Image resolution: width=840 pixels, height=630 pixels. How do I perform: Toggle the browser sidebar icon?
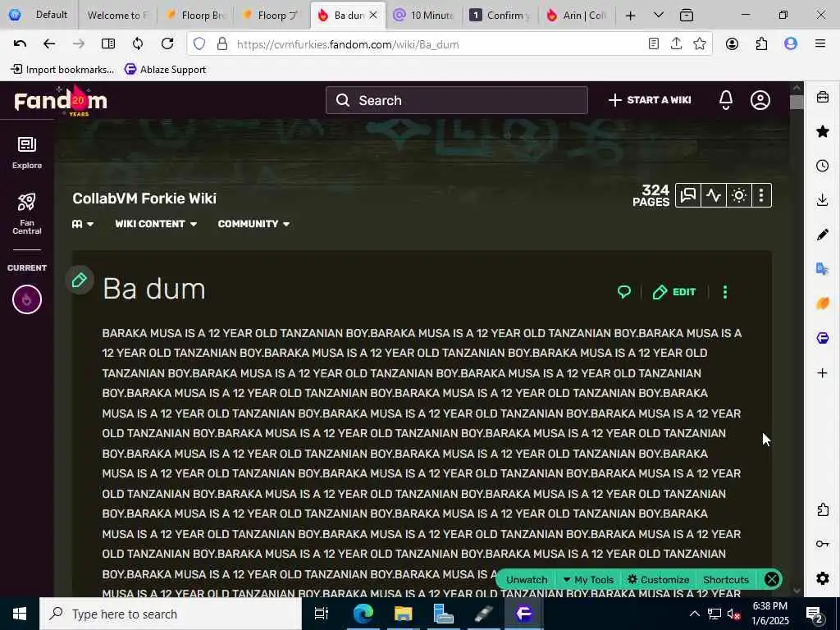pos(108,44)
